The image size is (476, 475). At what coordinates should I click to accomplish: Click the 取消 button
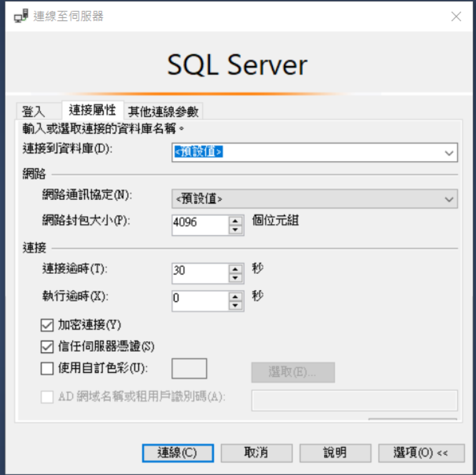coord(257,453)
